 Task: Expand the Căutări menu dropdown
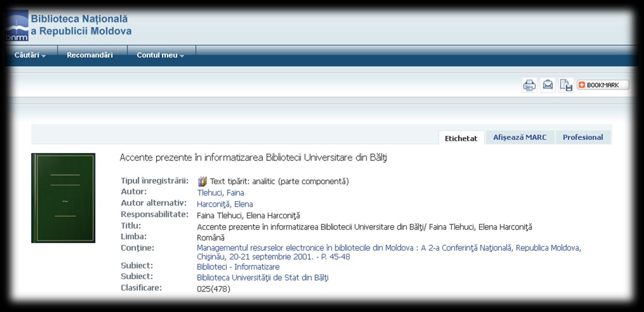click(30, 55)
